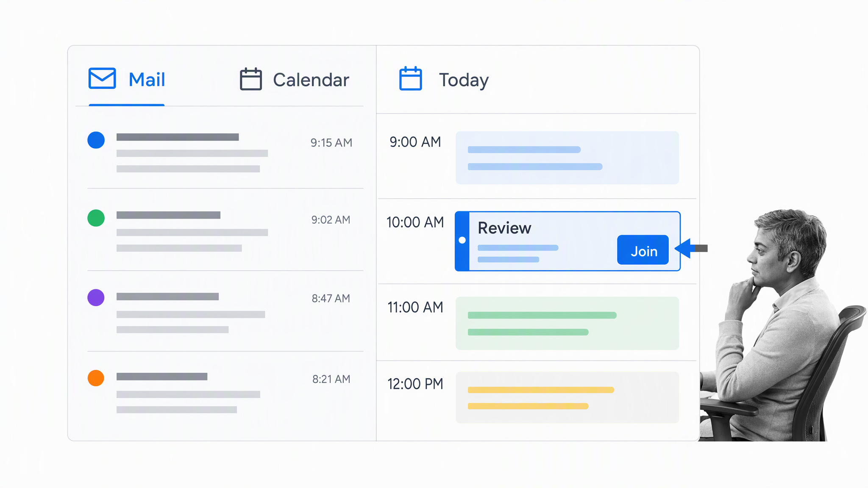Select the Today heading

tap(464, 80)
